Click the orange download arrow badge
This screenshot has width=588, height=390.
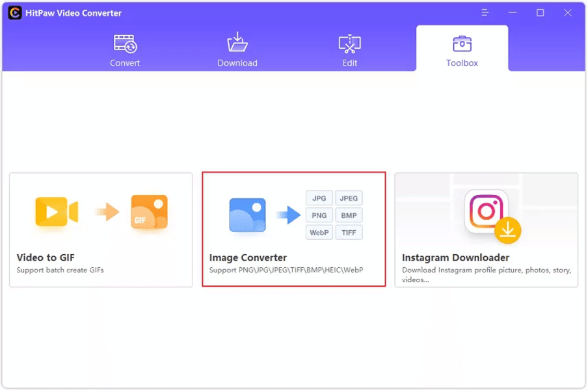tap(507, 230)
